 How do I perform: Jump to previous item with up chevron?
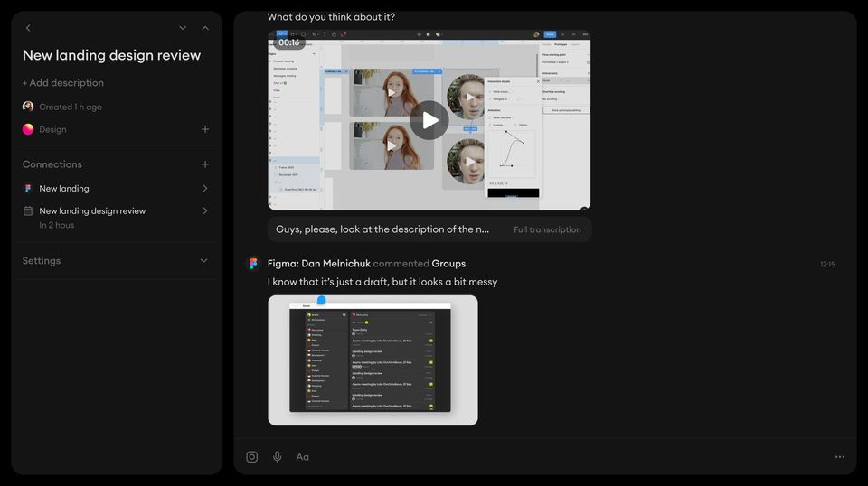tap(205, 28)
